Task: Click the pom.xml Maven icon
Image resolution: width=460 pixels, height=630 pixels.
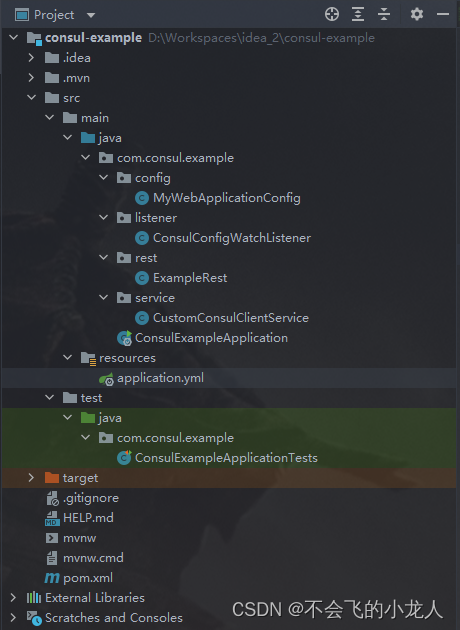Action: (52, 578)
